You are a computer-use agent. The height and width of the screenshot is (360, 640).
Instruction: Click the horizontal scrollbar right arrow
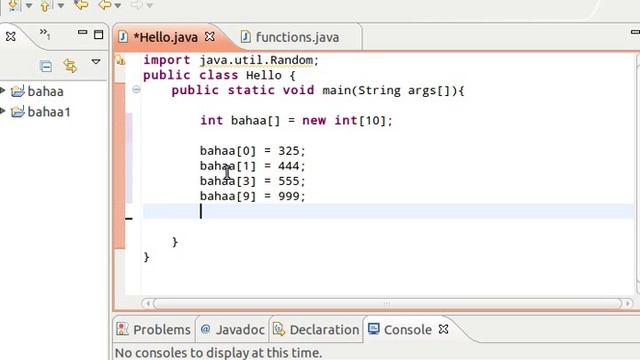627,304
